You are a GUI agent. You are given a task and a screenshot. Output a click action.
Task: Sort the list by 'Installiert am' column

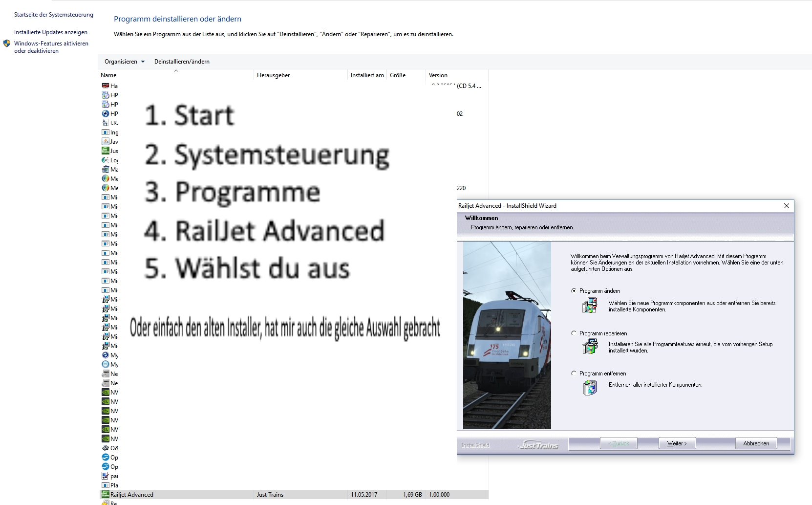pos(367,75)
